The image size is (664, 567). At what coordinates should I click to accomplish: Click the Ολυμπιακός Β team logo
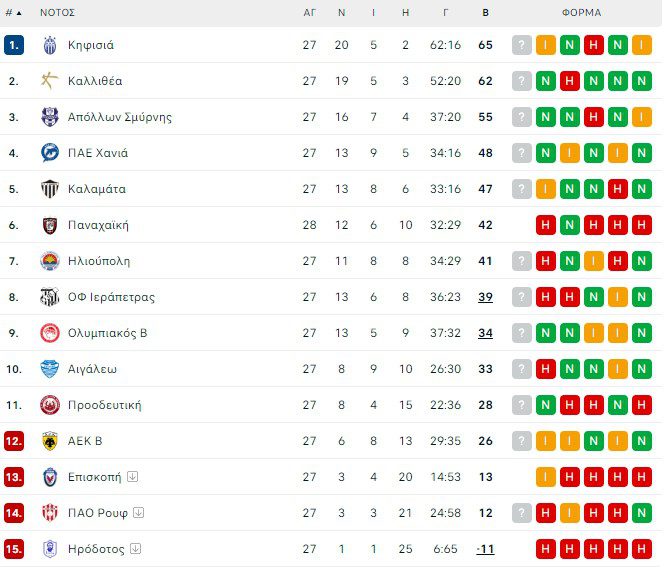50,333
